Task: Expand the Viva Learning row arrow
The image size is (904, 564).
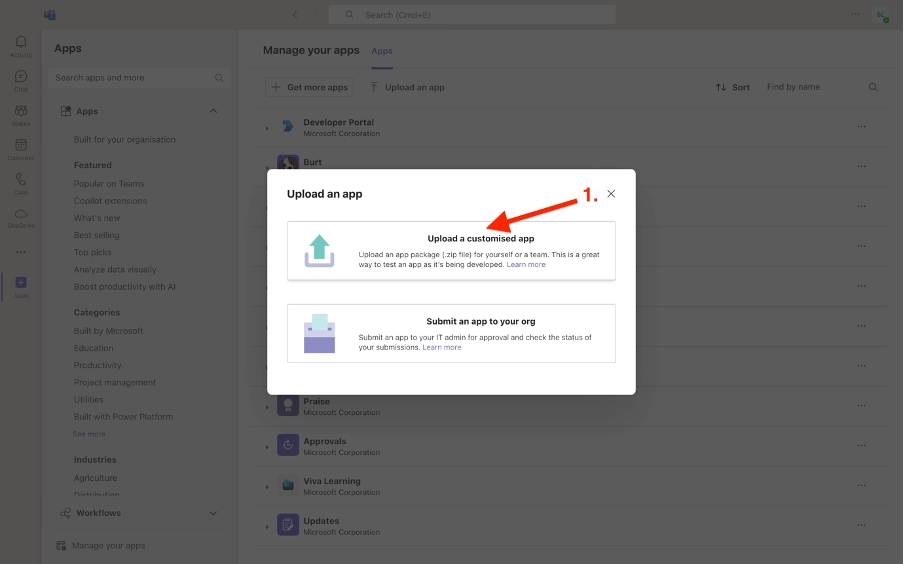Action: 267,487
